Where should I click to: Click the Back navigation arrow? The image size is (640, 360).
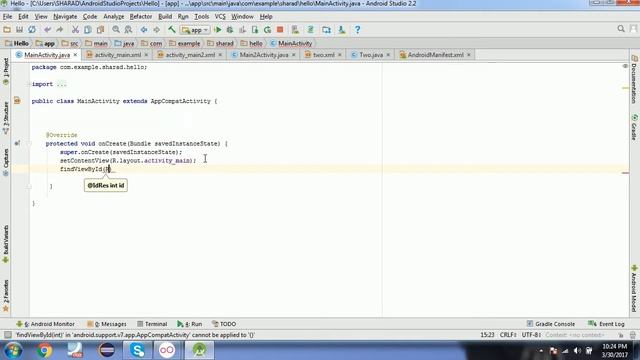pyautogui.click(x=144, y=30)
